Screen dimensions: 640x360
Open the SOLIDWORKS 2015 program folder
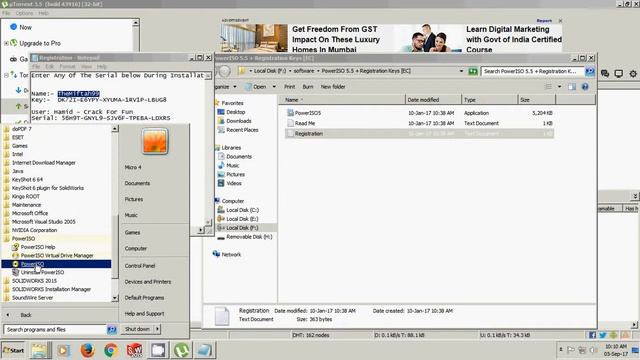click(x=34, y=281)
